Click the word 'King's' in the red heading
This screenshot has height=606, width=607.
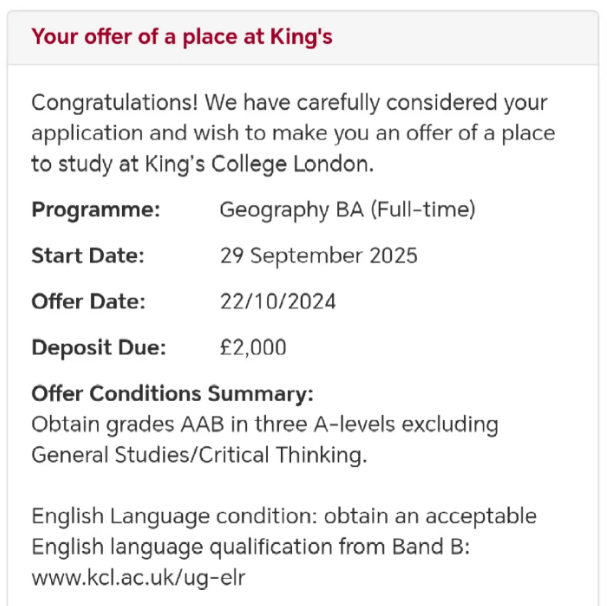point(301,37)
